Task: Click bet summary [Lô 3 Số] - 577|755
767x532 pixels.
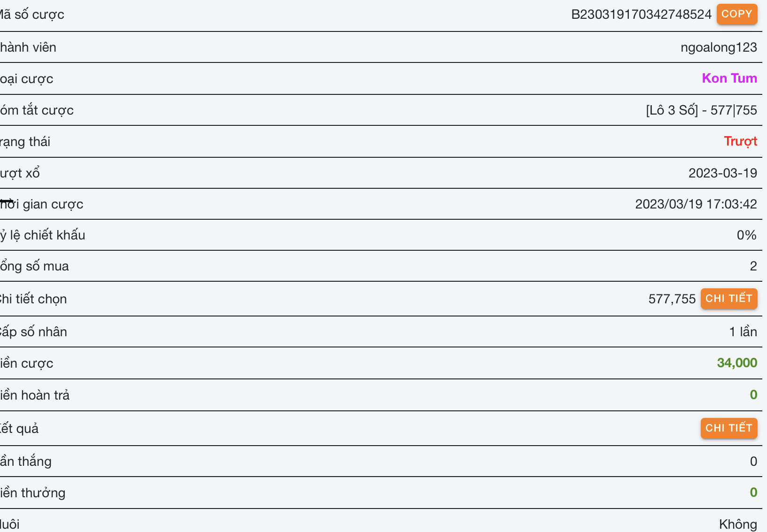Action: pos(701,110)
